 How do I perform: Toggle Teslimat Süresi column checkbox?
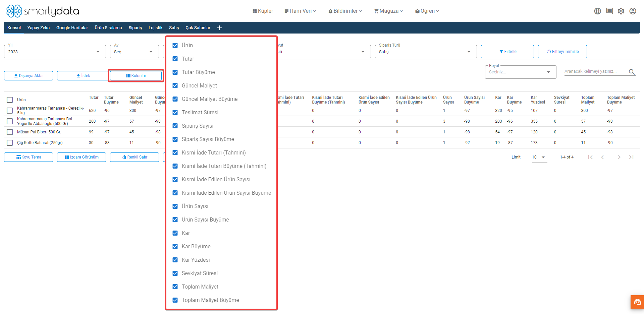tap(175, 112)
